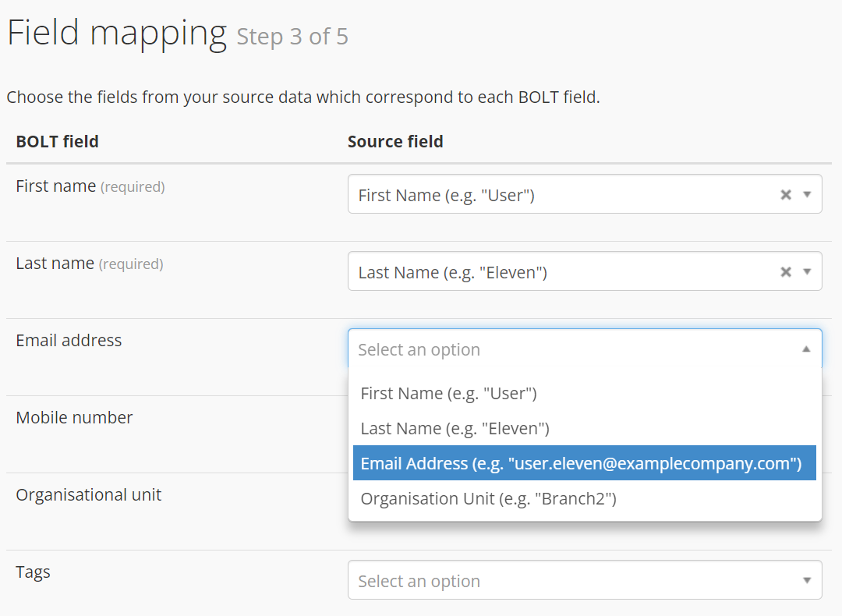The image size is (842, 616).
Task: Click the First name combo box text
Action: click(446, 195)
